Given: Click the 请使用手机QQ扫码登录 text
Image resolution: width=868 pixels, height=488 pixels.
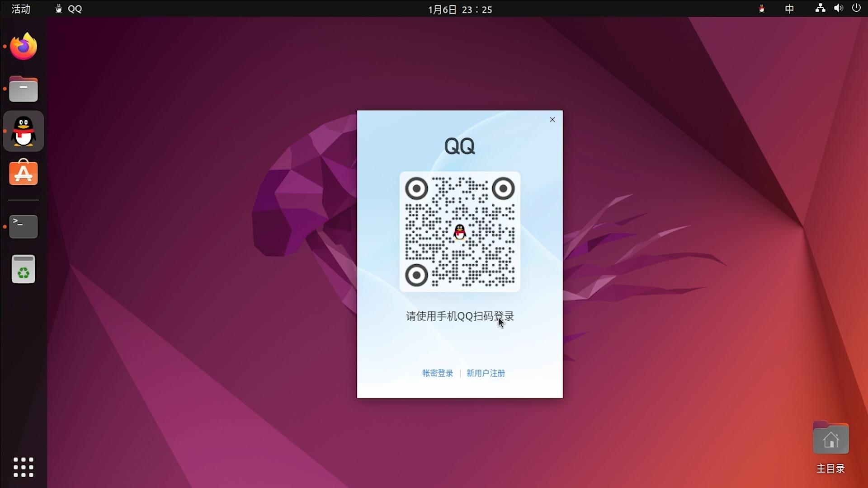Looking at the screenshot, I should click(x=460, y=316).
